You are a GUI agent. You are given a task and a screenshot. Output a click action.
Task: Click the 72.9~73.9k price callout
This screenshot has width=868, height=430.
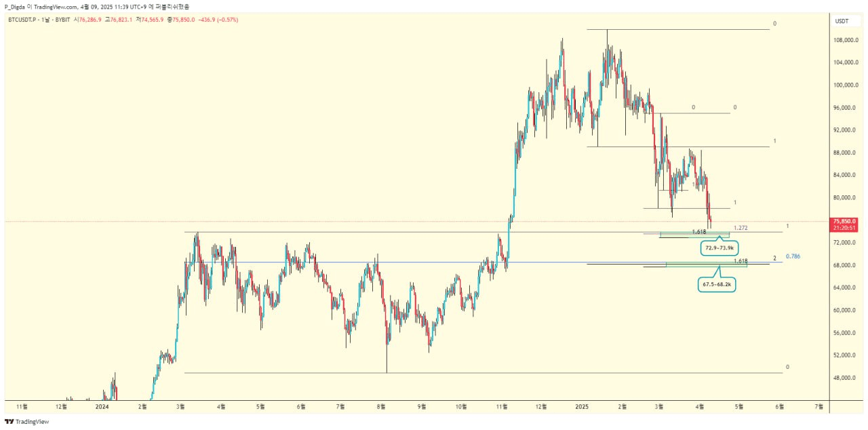pyautogui.click(x=719, y=248)
